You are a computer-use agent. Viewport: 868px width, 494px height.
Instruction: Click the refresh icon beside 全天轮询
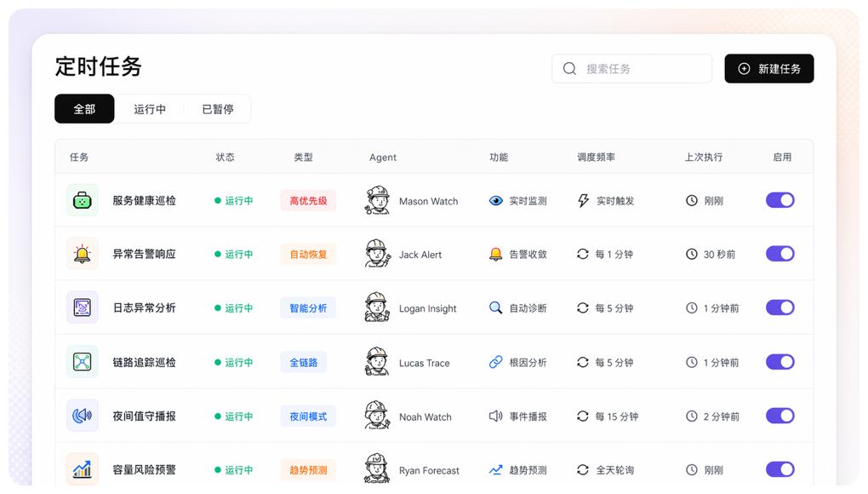click(x=582, y=469)
